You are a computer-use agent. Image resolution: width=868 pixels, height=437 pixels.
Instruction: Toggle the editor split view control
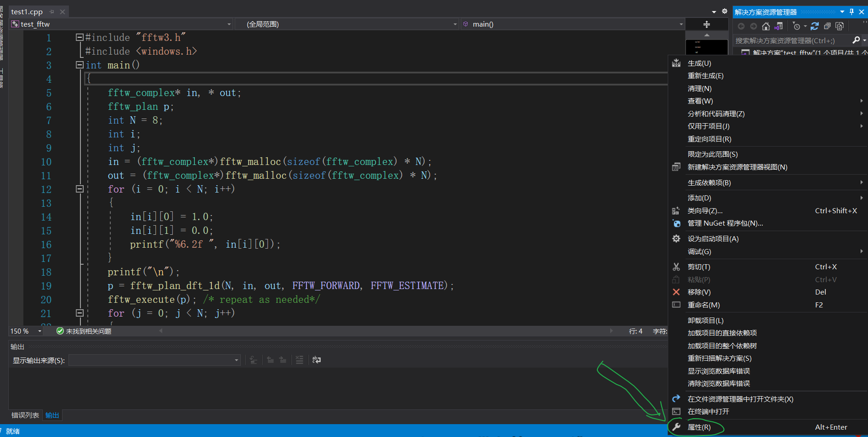click(706, 24)
